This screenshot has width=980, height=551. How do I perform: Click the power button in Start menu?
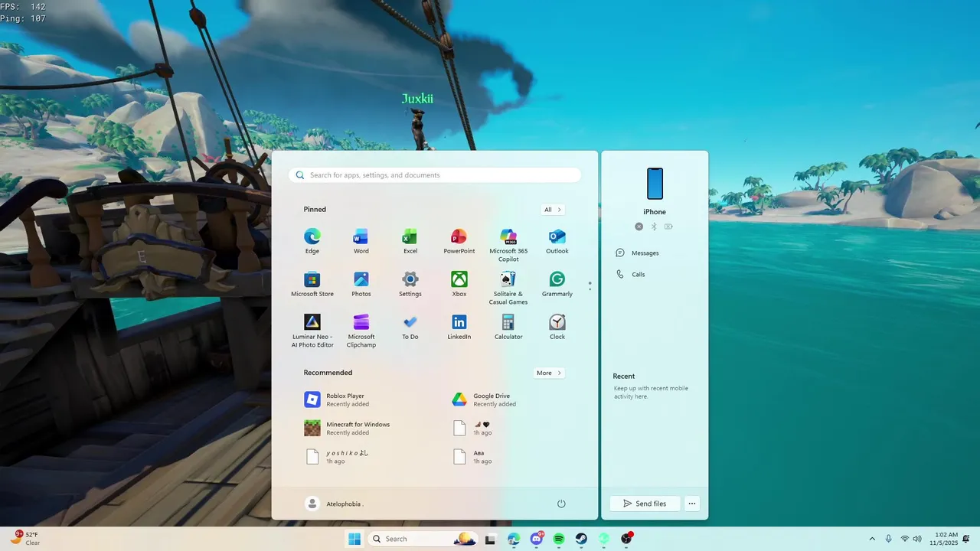[561, 504]
